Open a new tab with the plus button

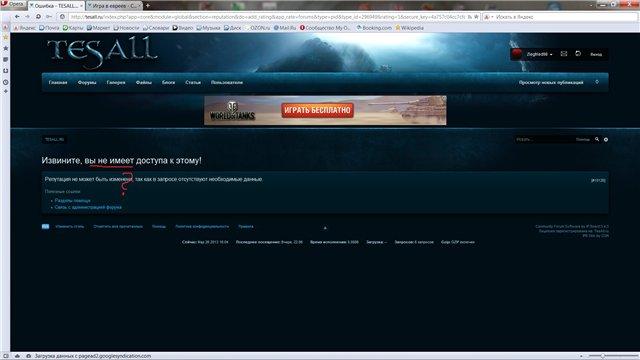point(148,6)
